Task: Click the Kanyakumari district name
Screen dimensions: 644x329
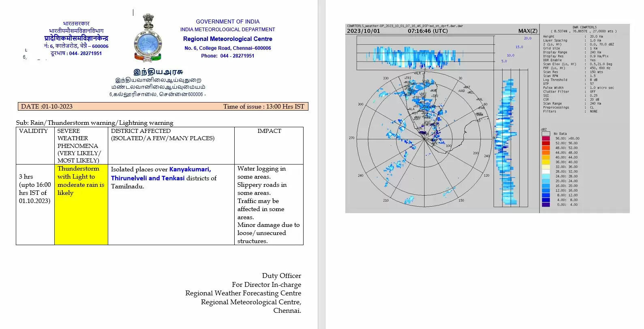Action: pos(190,169)
